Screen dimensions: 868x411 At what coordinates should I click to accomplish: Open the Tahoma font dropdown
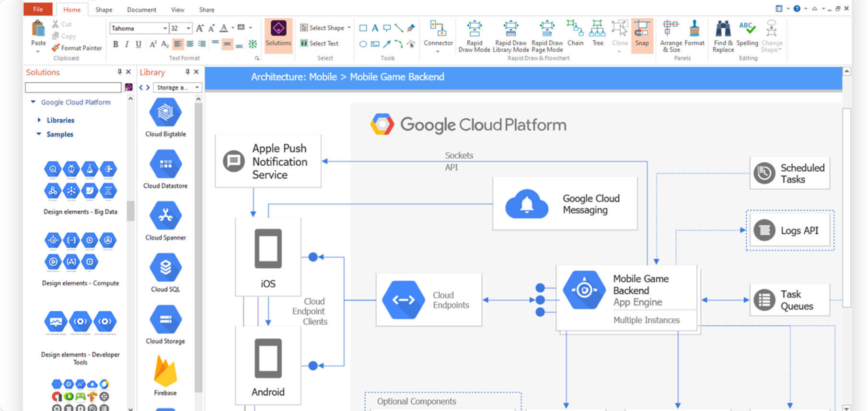[x=165, y=28]
